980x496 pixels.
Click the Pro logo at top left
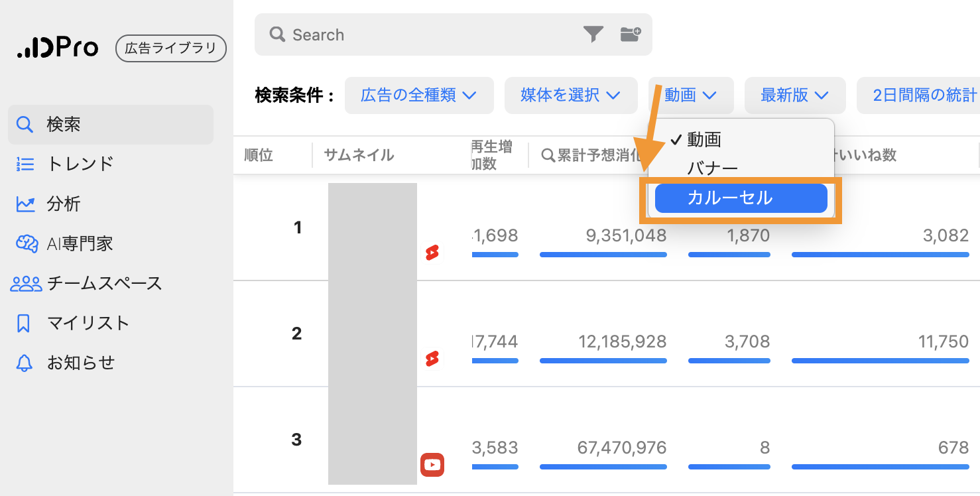(x=57, y=47)
